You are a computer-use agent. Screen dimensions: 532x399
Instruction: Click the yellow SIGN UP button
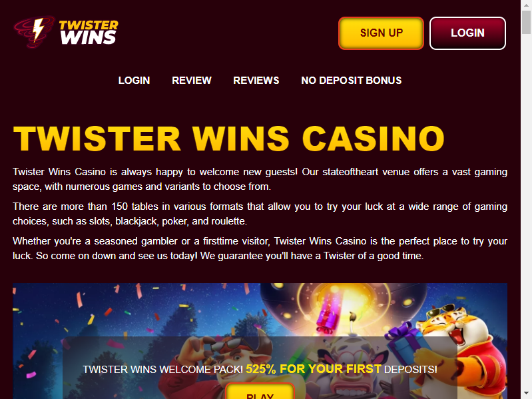tap(381, 33)
